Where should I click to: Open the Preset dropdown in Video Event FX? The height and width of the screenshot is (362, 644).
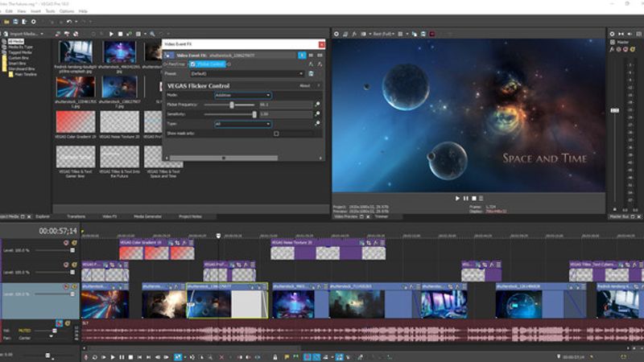pos(247,74)
